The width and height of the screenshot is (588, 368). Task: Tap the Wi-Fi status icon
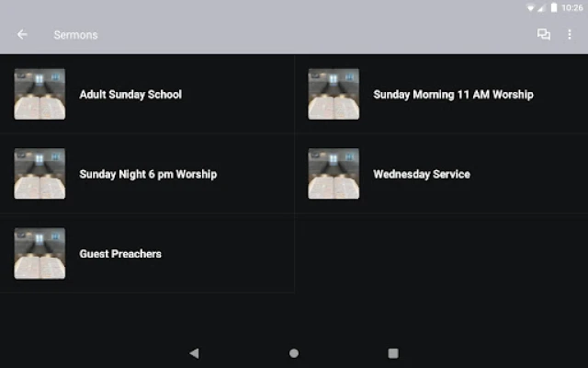(x=530, y=7)
